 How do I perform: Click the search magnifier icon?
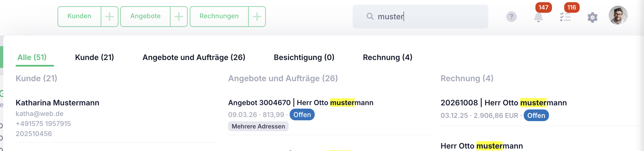click(370, 16)
